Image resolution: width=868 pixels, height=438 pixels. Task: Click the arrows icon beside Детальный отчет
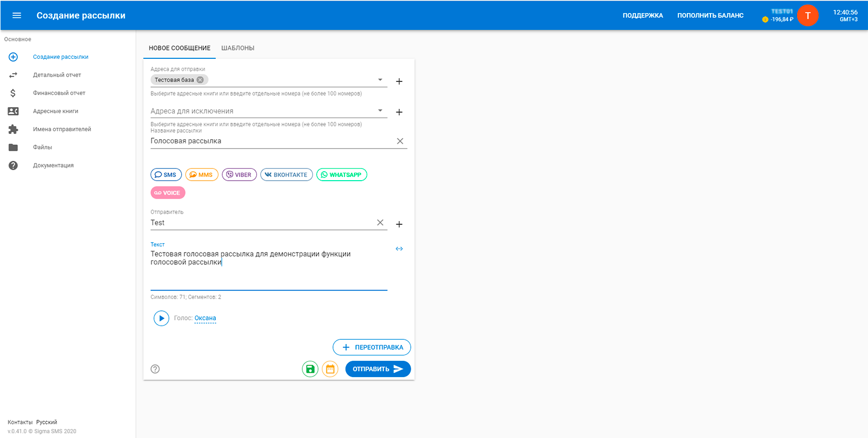pyautogui.click(x=13, y=75)
